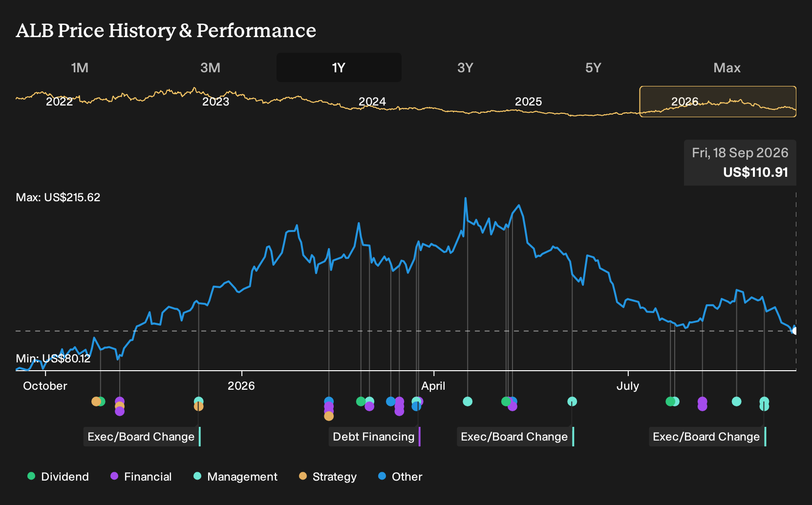Click the green Dividend dot in early May
Viewport: 812px width, 505px height.
tap(506, 401)
